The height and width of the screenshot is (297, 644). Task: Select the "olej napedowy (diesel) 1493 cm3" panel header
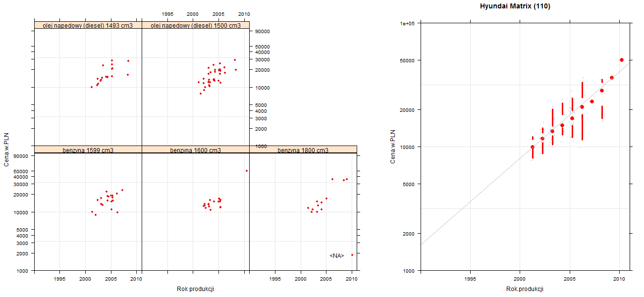coord(88,25)
